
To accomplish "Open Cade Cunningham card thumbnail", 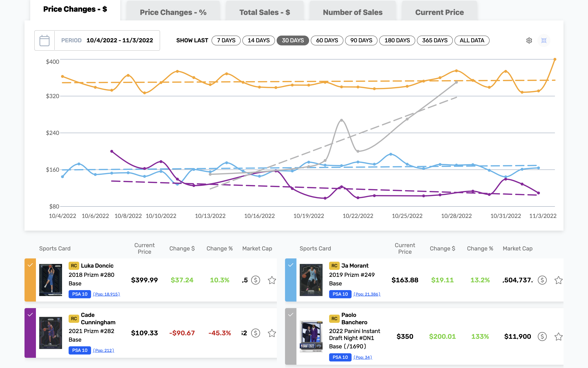I will tap(51, 333).
